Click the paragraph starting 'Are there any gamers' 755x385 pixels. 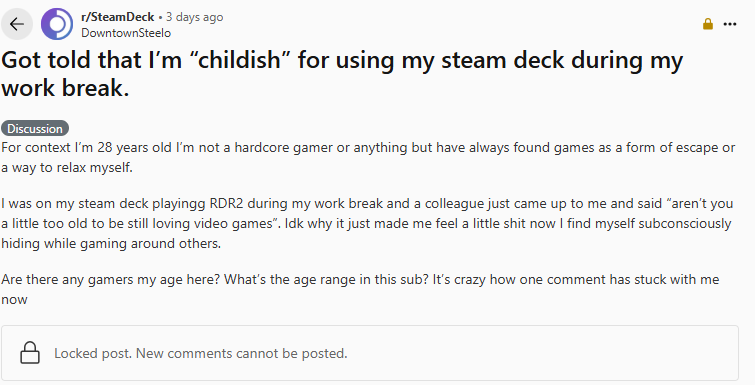click(x=360, y=289)
